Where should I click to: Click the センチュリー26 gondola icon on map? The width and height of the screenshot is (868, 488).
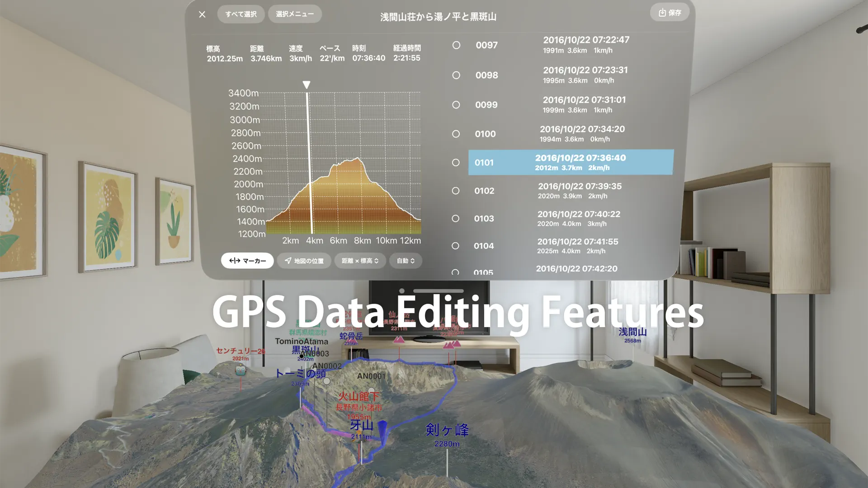point(241,371)
